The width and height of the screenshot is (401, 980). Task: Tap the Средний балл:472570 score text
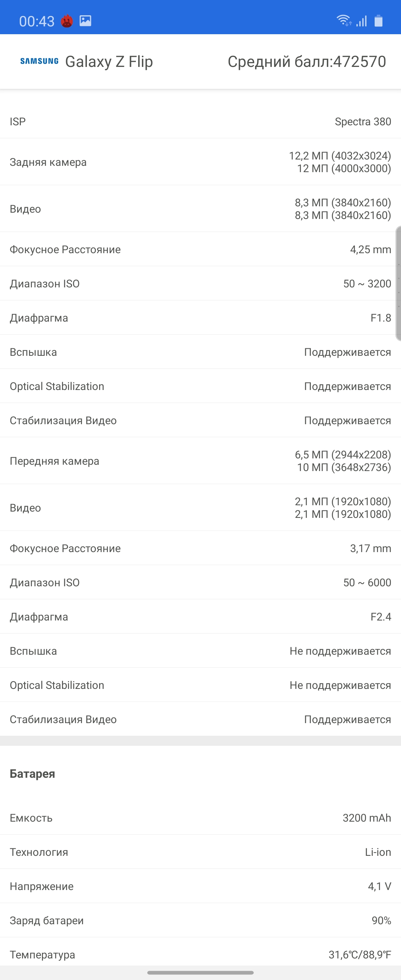click(307, 62)
